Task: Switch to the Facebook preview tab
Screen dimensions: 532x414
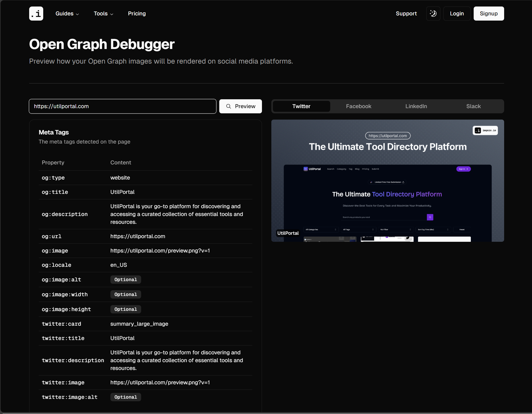Action: [x=359, y=106]
